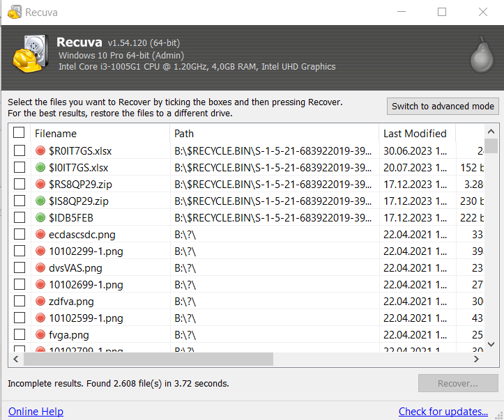Sort by the Filename column header

(100, 133)
